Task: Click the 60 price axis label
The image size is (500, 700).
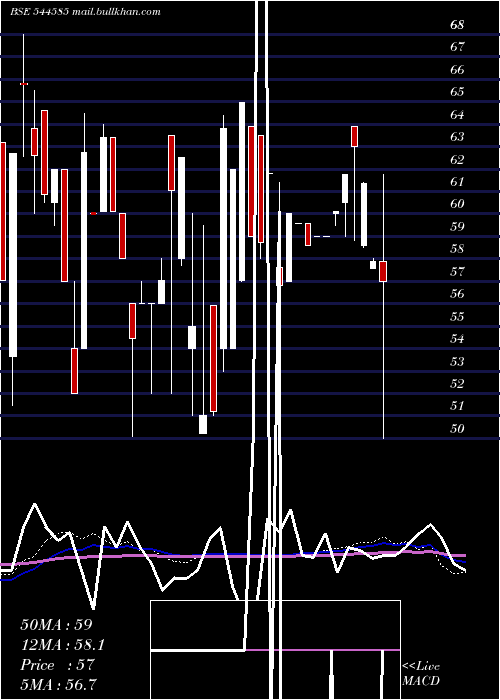Action: (457, 204)
